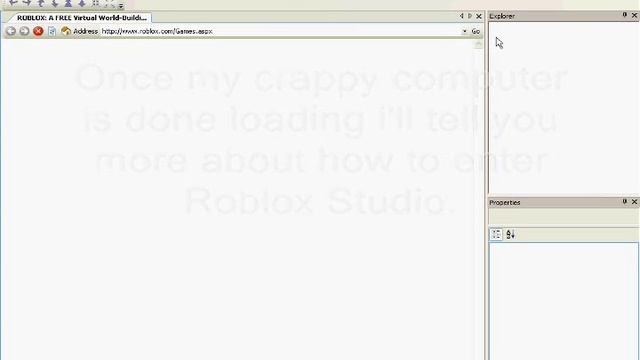
Task: Go back with the browser back arrow
Action: pos(11,31)
